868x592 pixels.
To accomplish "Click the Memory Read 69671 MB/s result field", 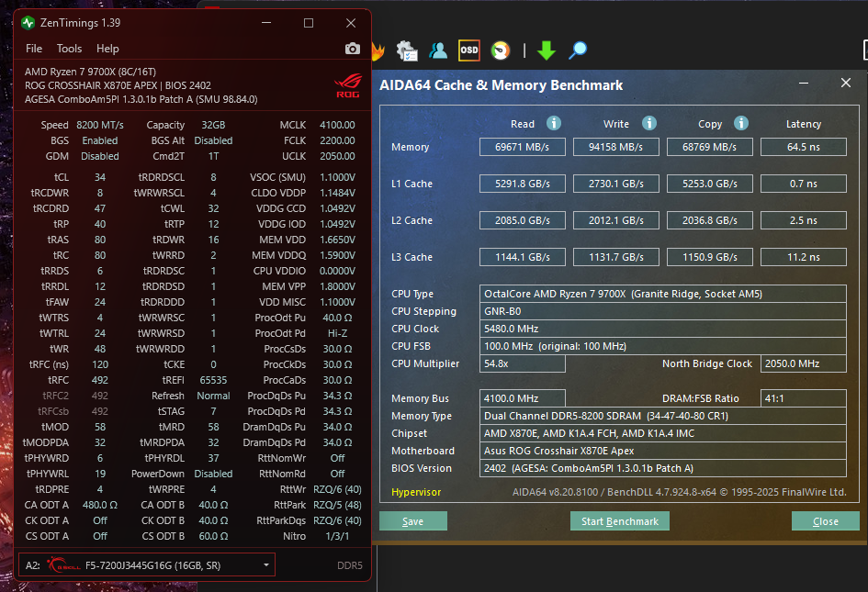I will (522, 147).
